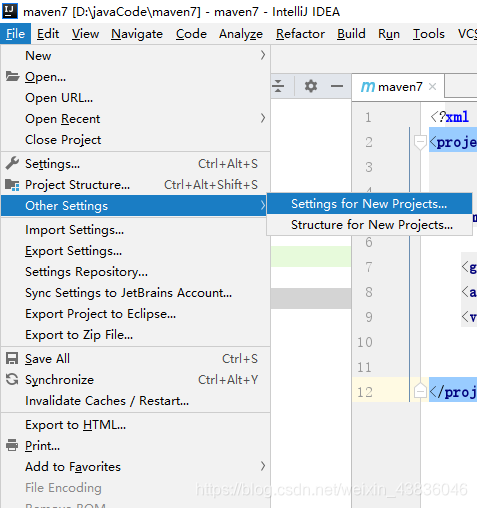Open Settings... from the File menu

pyautogui.click(x=135, y=164)
